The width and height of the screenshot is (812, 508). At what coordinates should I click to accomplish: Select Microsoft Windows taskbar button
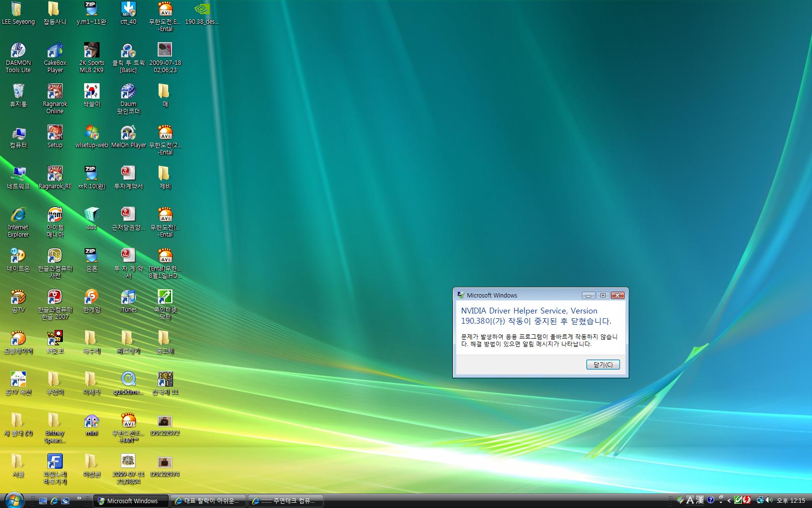130,501
